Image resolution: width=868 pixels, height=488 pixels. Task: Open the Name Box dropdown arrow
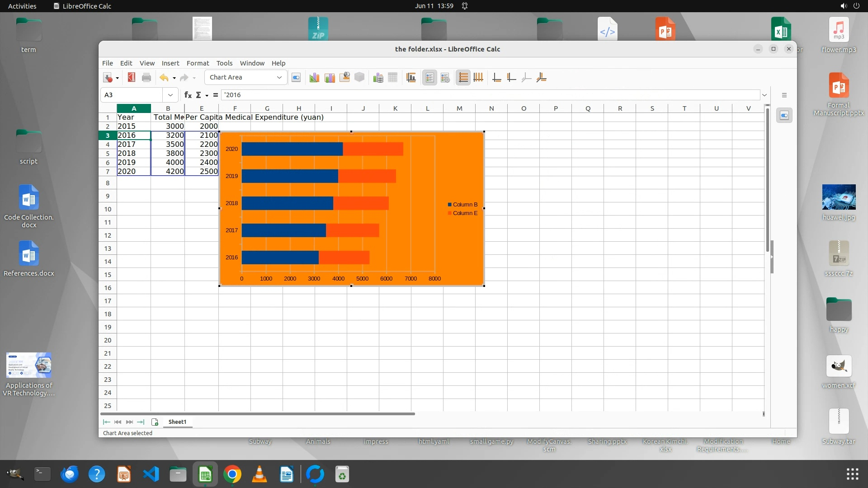click(170, 95)
